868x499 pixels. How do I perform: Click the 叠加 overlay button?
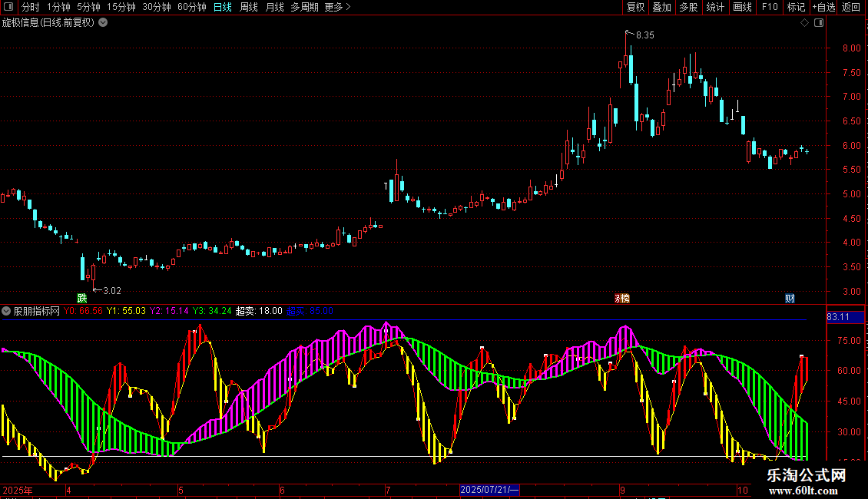coord(661,7)
